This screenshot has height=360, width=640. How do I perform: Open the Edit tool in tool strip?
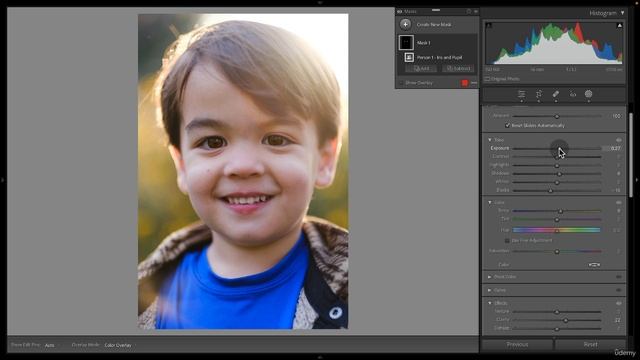click(522, 94)
